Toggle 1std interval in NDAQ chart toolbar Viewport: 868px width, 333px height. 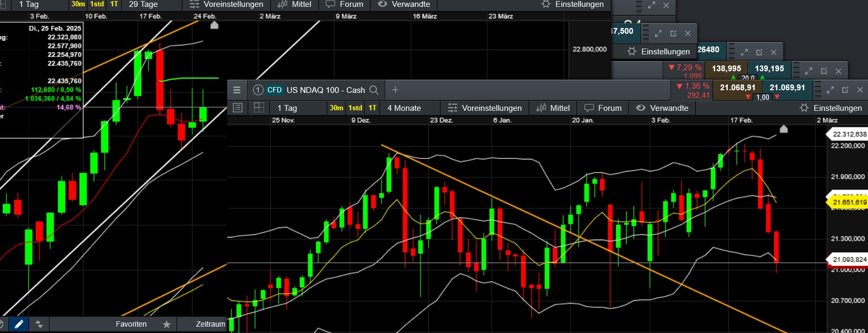355,108
